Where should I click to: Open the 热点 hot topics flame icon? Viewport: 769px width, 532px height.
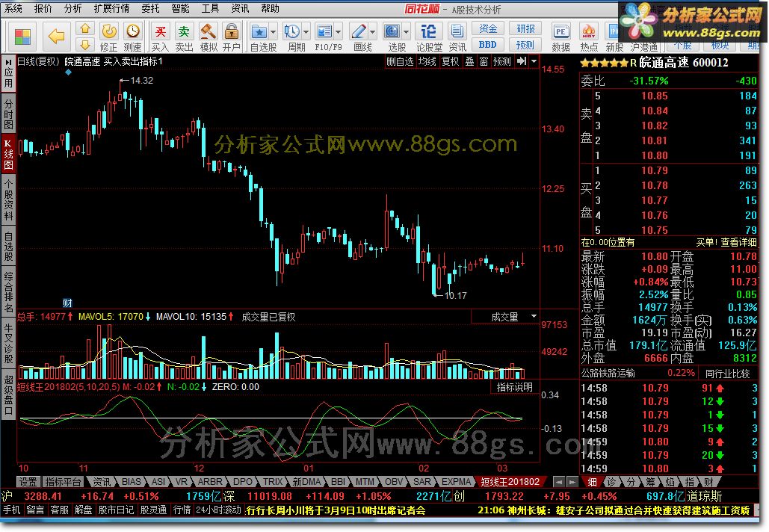(589, 37)
